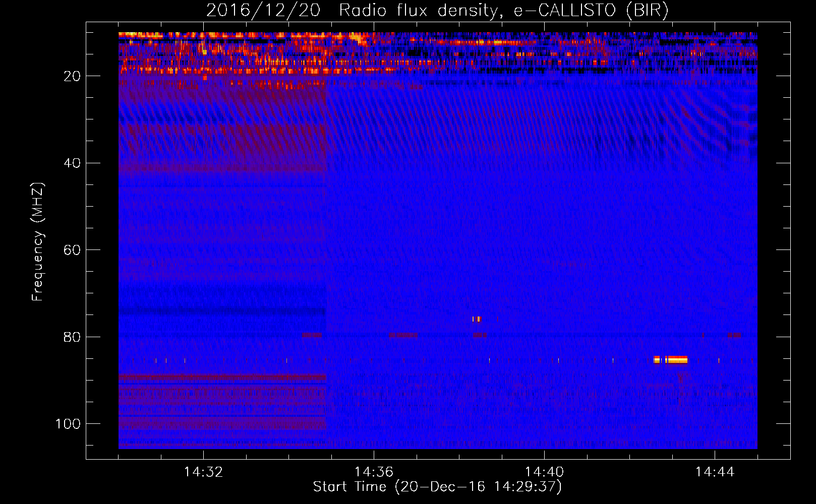Click the 'Start Time (20-Dec-16 14:29:37)' label
The height and width of the screenshot is (504, 816).
click(437, 487)
